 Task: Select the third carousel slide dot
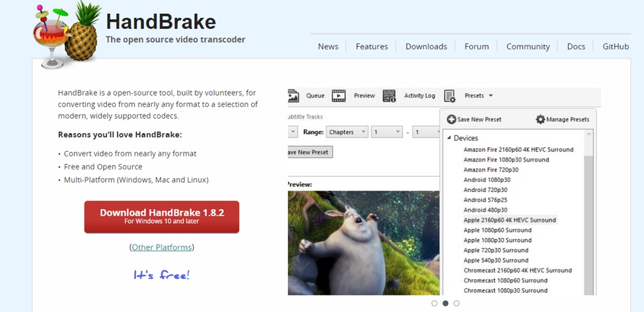(456, 303)
